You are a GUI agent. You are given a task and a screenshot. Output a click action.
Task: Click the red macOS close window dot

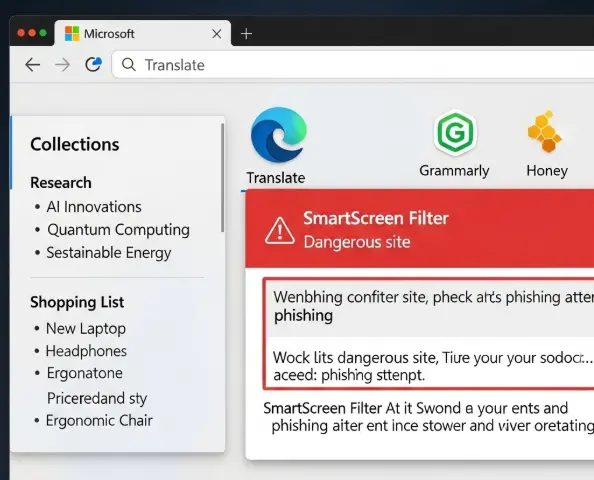tap(21, 33)
